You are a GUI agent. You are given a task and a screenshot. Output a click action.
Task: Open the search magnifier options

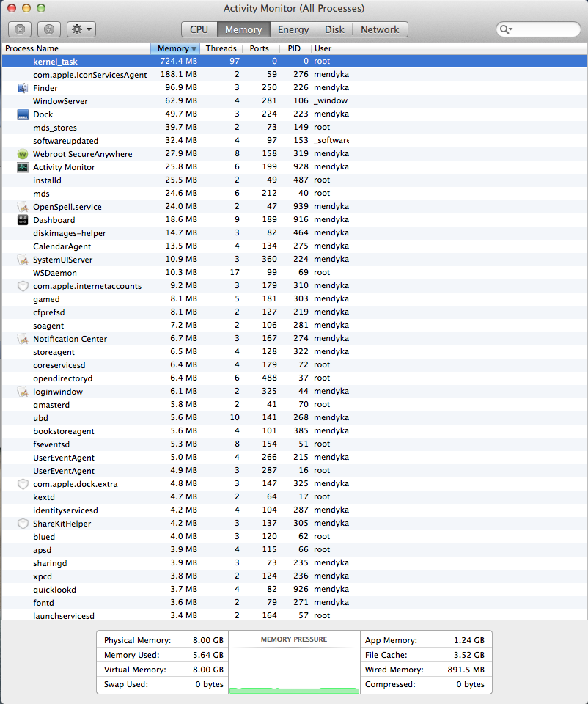507,29
